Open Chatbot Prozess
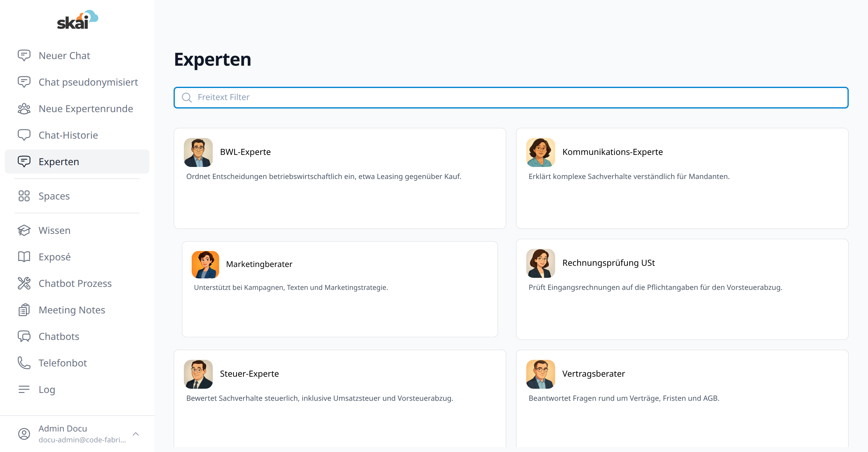The height and width of the screenshot is (452, 868). (x=77, y=283)
